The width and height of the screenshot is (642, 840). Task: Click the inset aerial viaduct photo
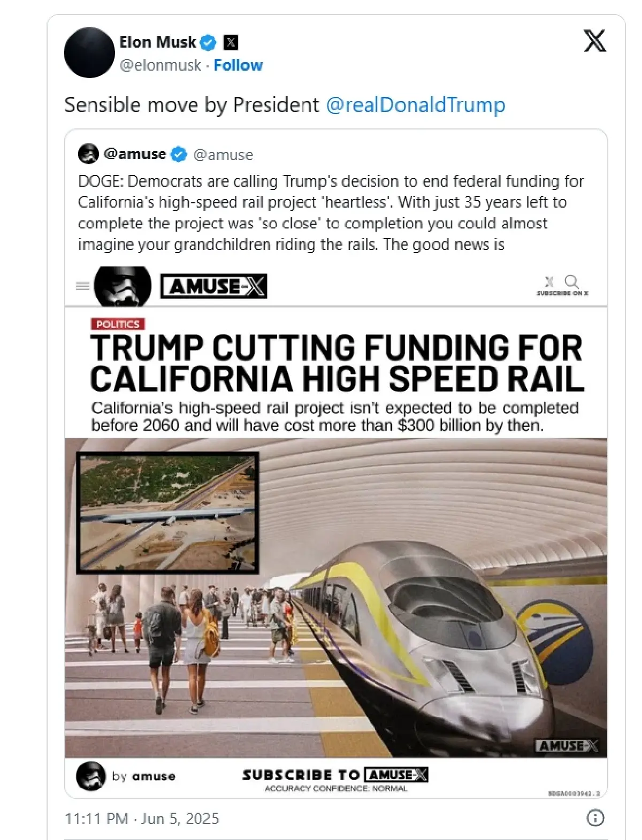click(x=167, y=513)
